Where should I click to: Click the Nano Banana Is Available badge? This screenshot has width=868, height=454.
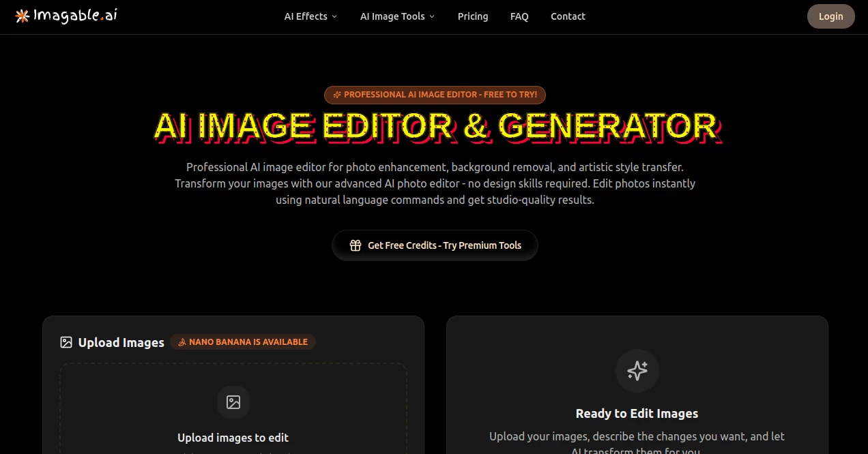click(x=243, y=342)
